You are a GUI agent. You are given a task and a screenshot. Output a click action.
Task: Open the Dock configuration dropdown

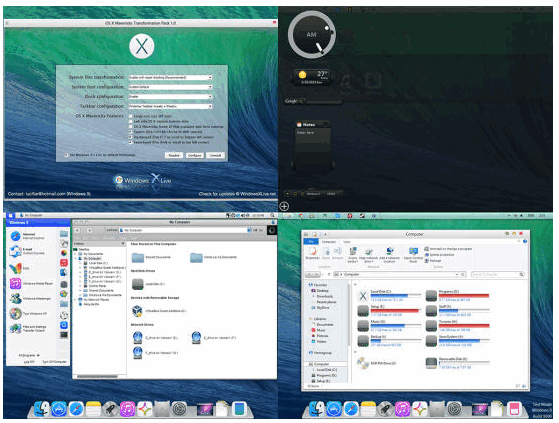(x=170, y=97)
